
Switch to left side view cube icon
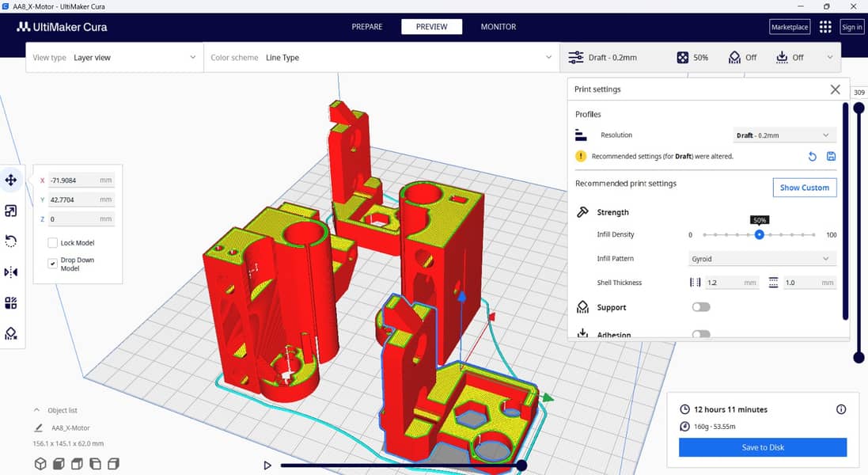(95, 463)
